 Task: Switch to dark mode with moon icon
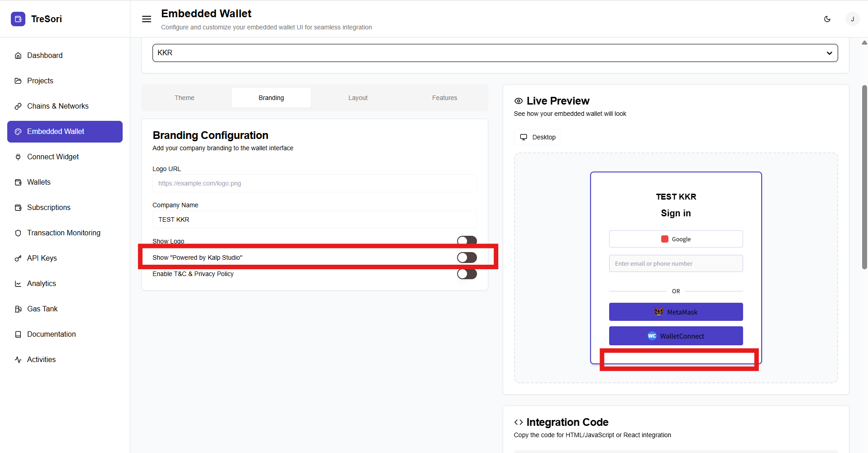[x=827, y=19]
